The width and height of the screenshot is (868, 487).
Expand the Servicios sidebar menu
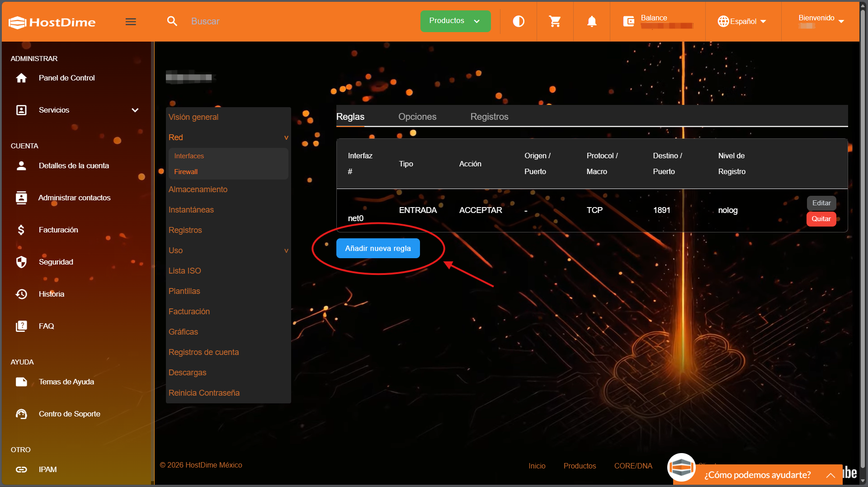[135, 110]
